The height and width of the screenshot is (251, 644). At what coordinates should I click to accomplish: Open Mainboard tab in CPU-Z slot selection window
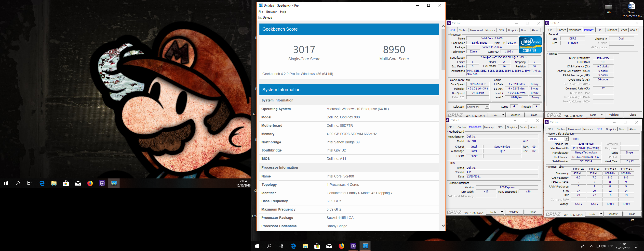pos(574,129)
